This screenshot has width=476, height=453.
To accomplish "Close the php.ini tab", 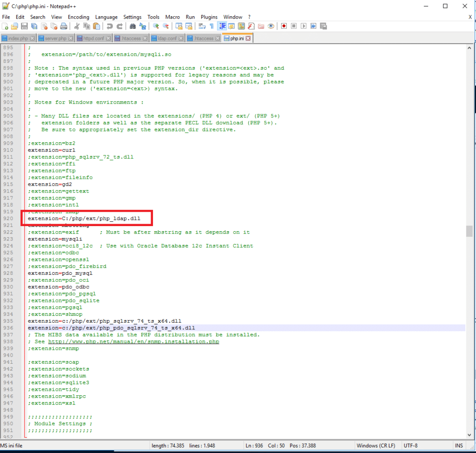I will 248,38.
